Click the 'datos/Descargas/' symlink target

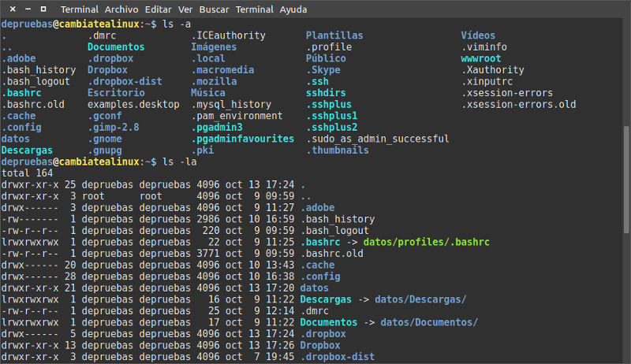click(x=420, y=299)
